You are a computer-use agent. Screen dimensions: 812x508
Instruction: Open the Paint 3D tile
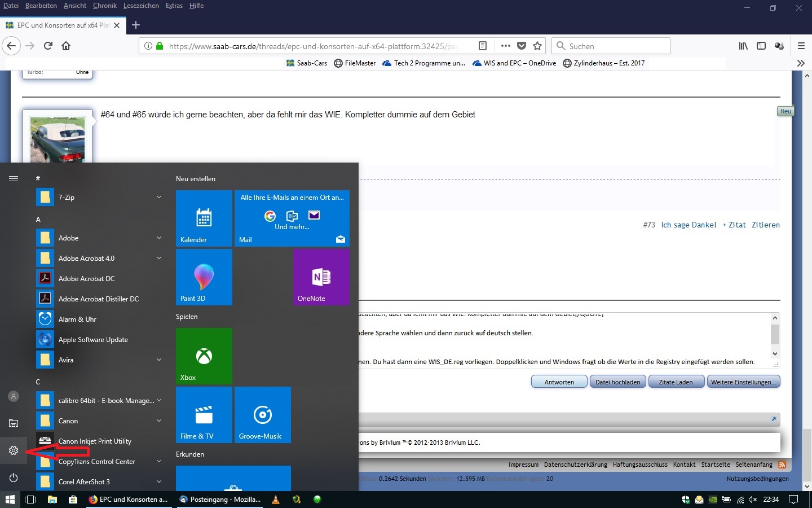[x=204, y=277]
